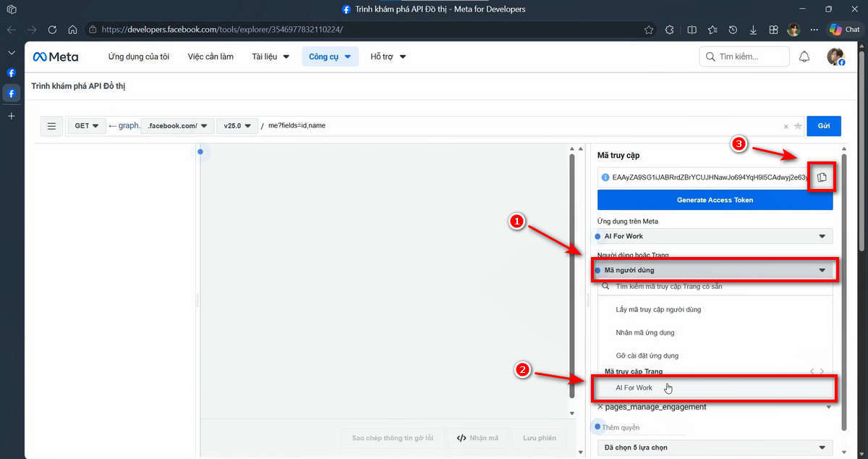Open the GET method dropdown
Viewport: 868px width, 459px height.
(87, 126)
